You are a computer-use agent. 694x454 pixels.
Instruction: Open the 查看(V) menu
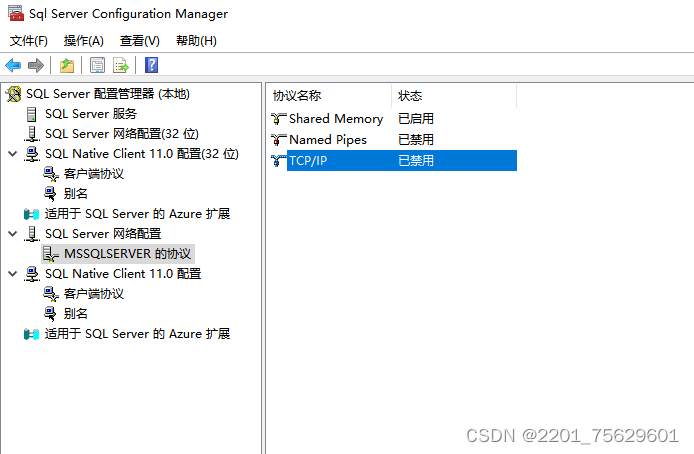pos(139,41)
